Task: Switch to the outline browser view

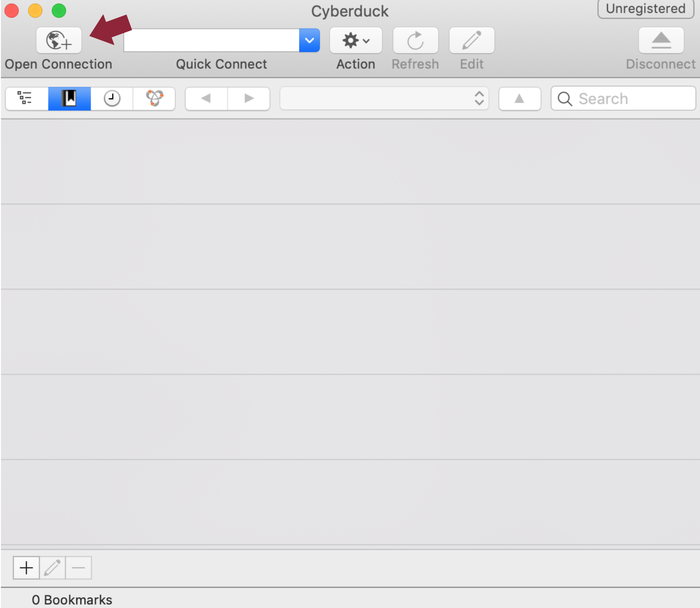Action: 26,99
